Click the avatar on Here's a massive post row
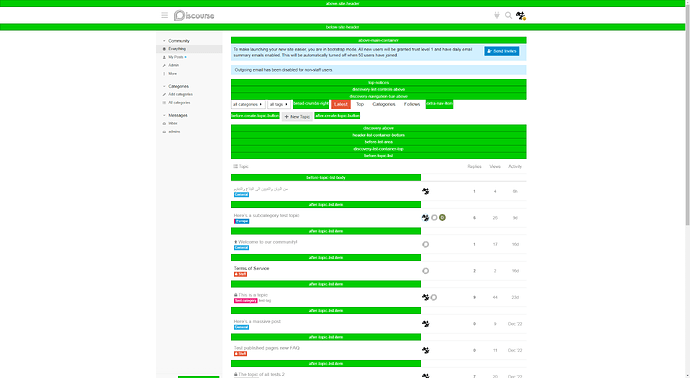 426,324
